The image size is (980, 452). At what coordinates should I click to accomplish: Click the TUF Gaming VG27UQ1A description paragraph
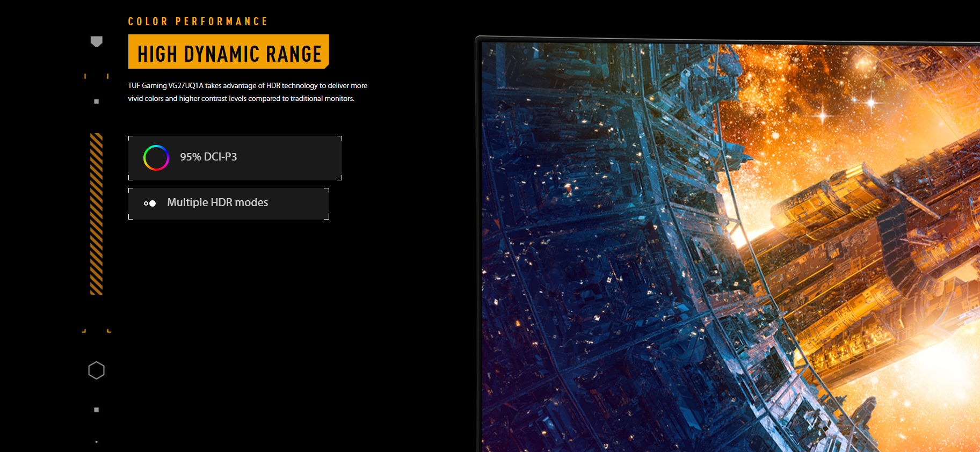click(248, 92)
